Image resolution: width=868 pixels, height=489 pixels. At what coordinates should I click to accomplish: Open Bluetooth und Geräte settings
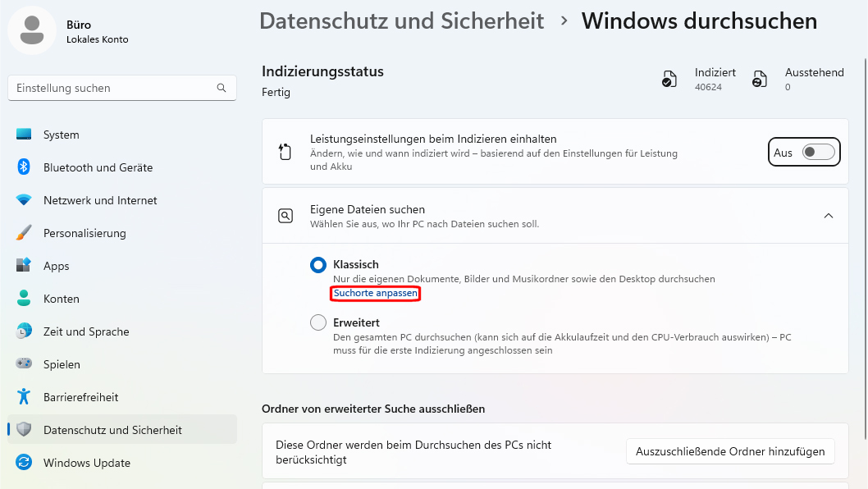[x=122, y=167]
